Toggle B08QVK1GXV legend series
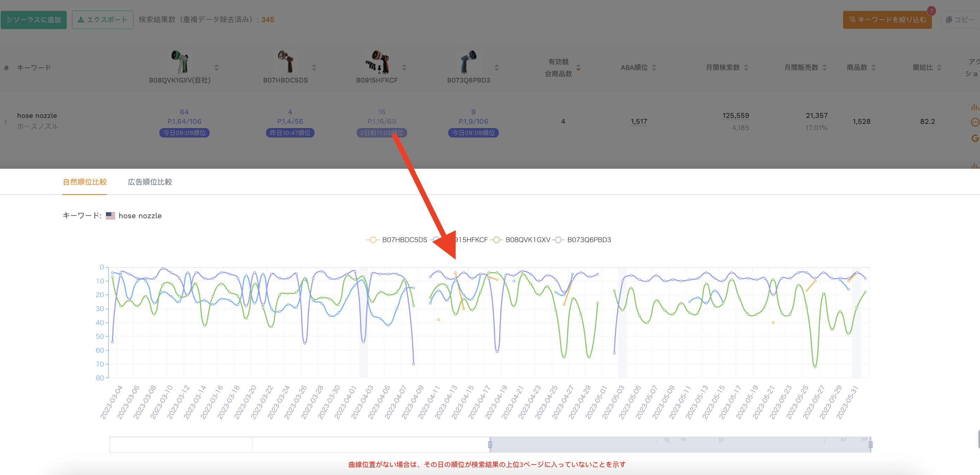 coord(520,240)
